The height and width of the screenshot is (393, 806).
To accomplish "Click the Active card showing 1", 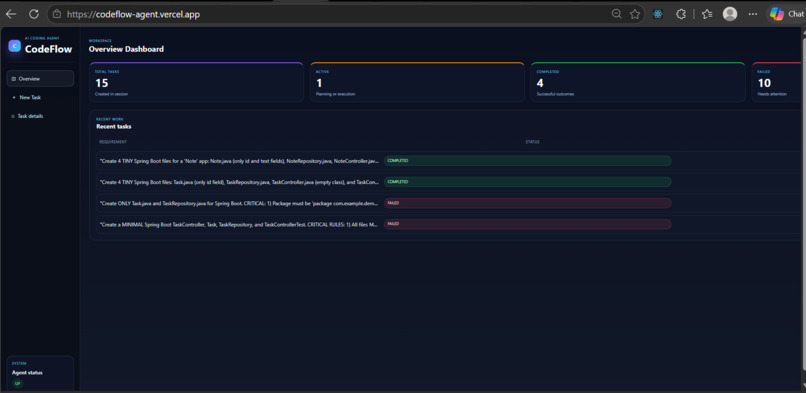I will [x=417, y=82].
